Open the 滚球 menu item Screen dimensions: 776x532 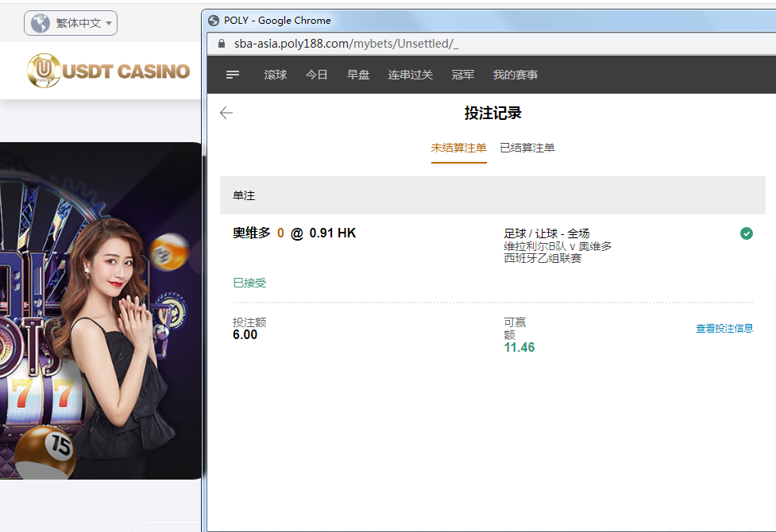pyautogui.click(x=275, y=75)
